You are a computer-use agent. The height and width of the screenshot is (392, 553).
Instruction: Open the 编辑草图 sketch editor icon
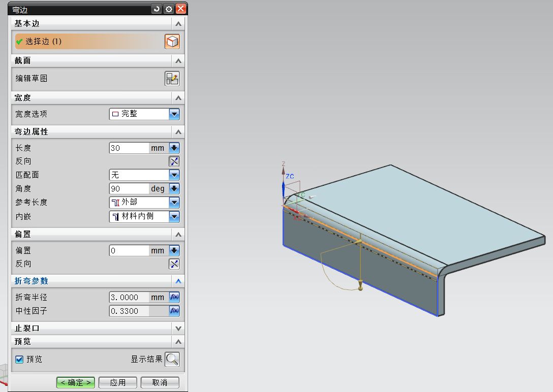click(x=172, y=79)
